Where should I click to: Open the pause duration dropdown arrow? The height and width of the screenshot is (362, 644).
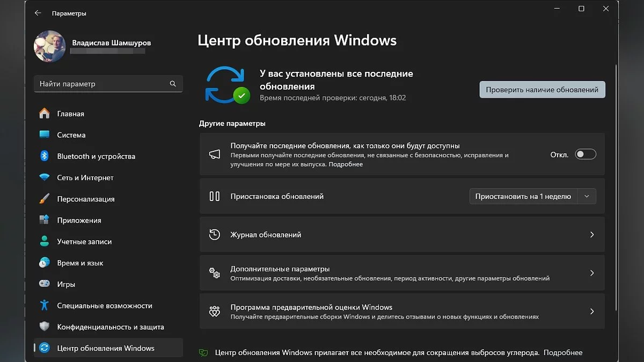click(587, 196)
